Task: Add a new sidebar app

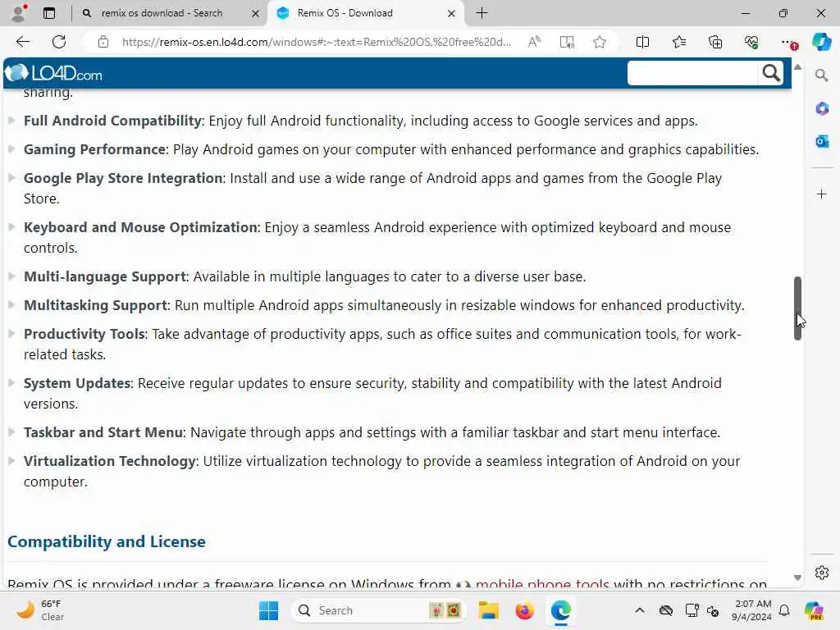Action: click(x=821, y=194)
